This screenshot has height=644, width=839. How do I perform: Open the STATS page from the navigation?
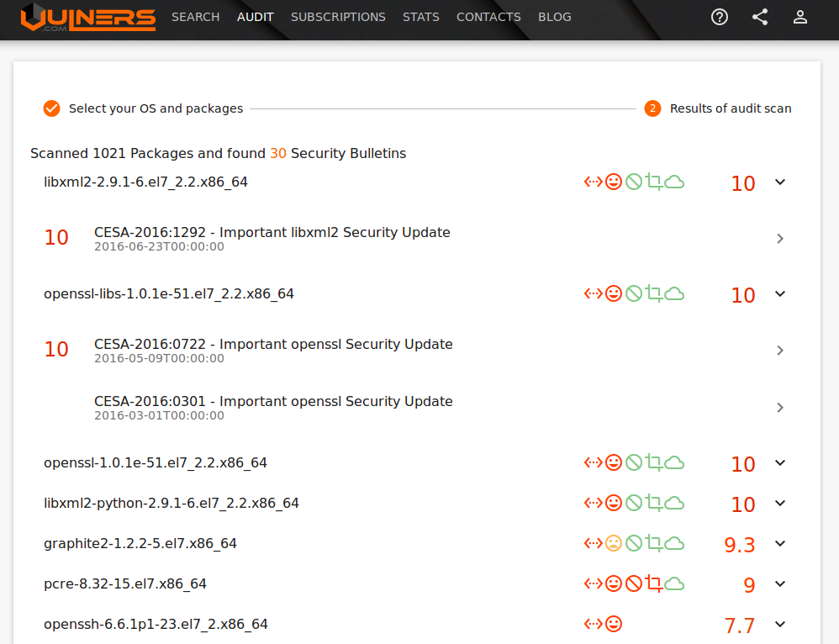[420, 16]
